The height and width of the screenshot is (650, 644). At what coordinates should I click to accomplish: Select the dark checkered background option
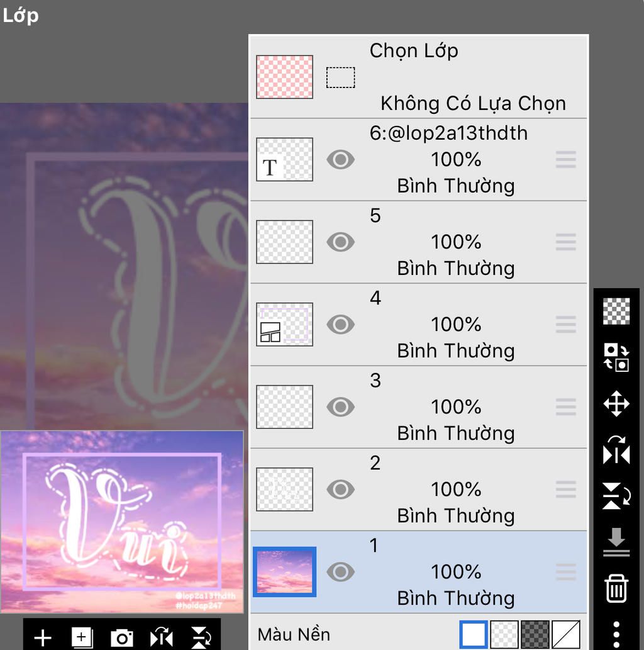(x=535, y=634)
